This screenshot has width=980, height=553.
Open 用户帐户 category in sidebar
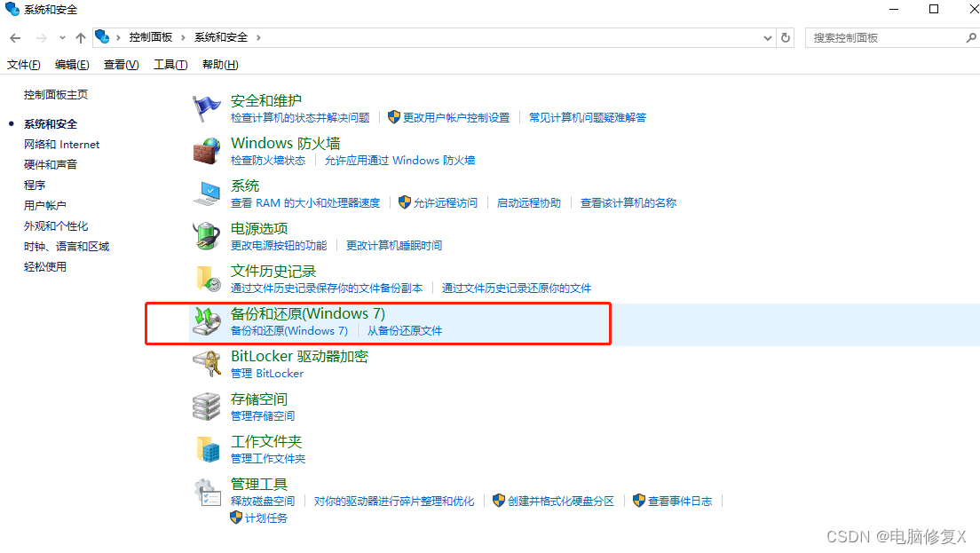pyautogui.click(x=45, y=205)
